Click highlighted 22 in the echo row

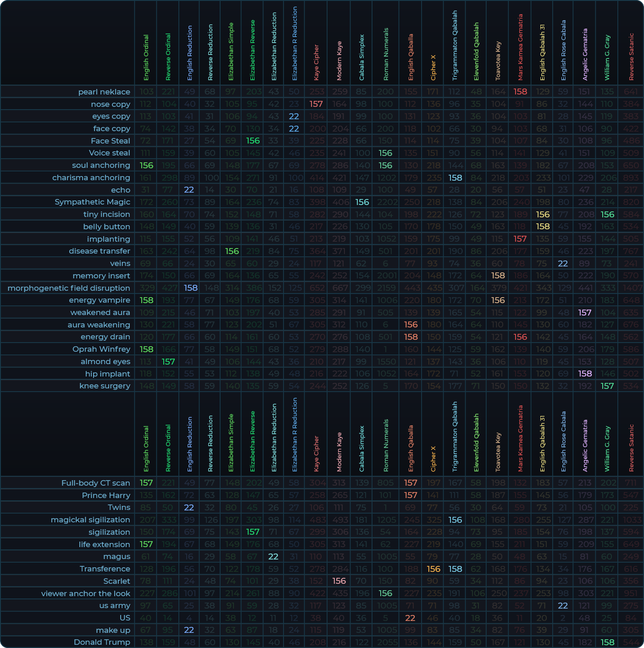coord(189,190)
